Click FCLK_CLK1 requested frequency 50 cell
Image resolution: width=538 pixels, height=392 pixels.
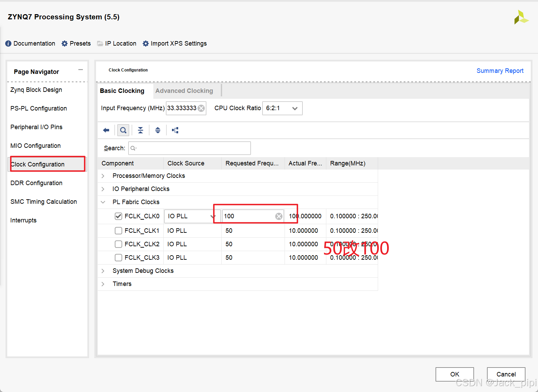[x=253, y=231]
